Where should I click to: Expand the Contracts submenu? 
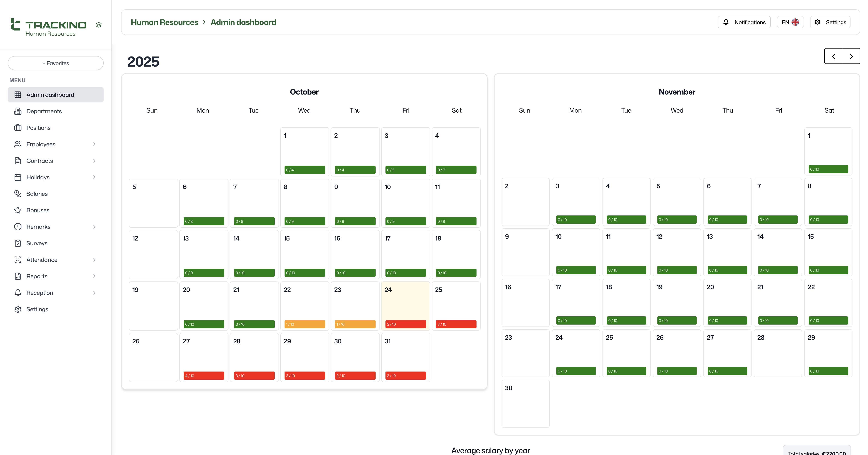click(x=94, y=160)
